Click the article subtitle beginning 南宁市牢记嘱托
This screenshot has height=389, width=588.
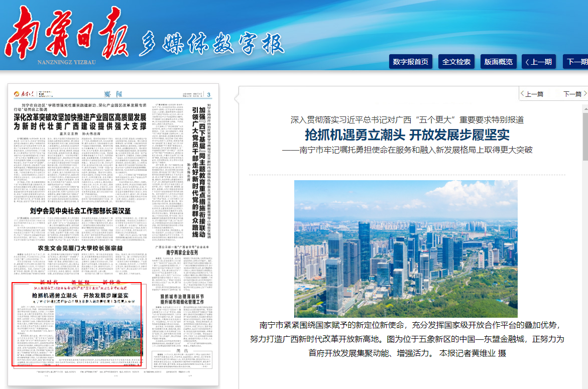[x=407, y=150]
